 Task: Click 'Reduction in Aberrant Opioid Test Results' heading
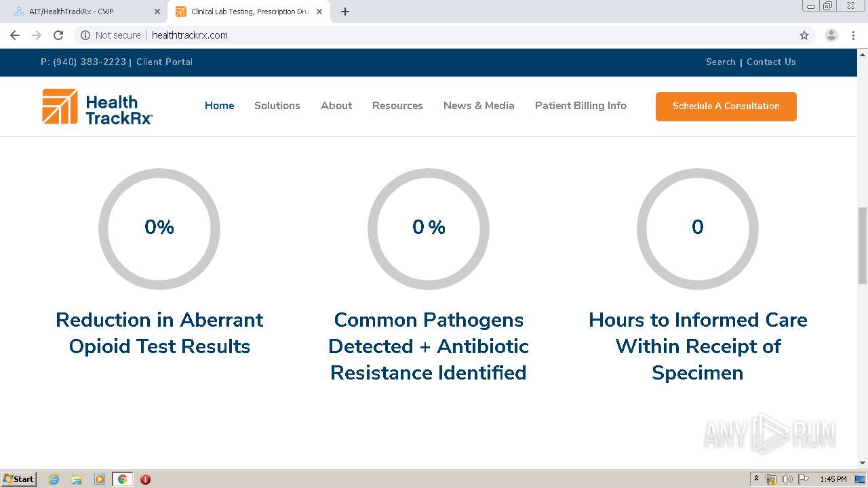click(x=159, y=333)
